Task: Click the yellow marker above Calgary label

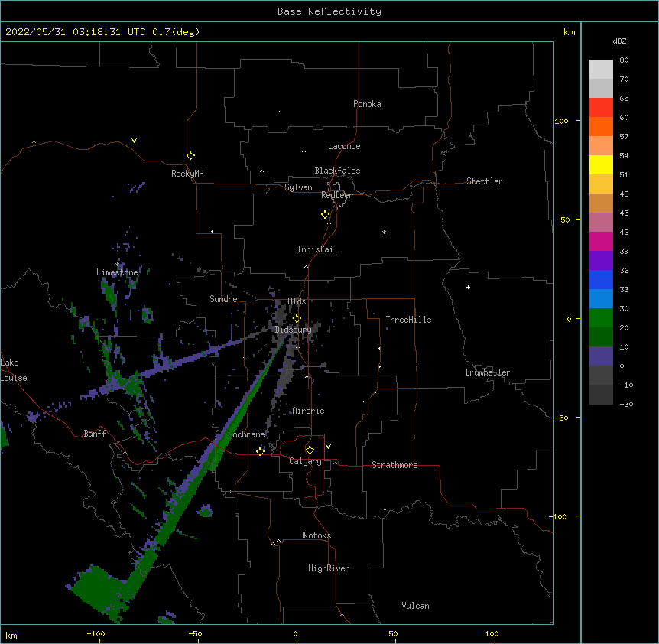Action: (x=310, y=450)
